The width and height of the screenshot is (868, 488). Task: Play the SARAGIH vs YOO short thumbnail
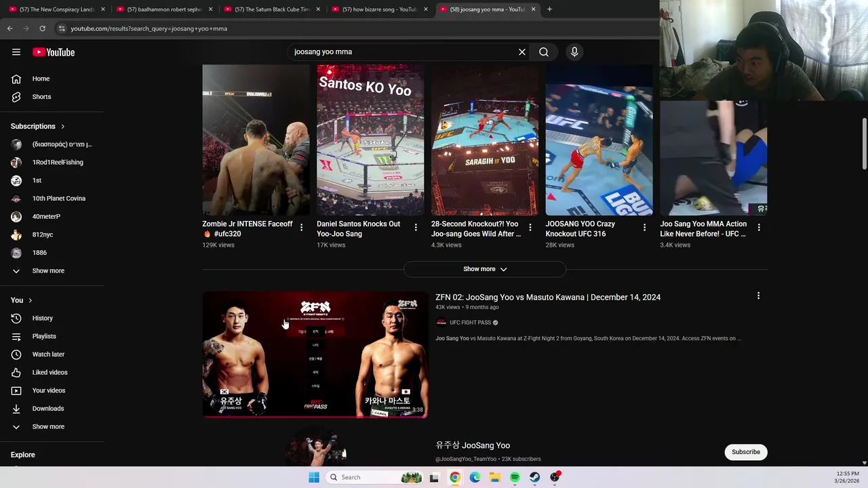[485, 140]
